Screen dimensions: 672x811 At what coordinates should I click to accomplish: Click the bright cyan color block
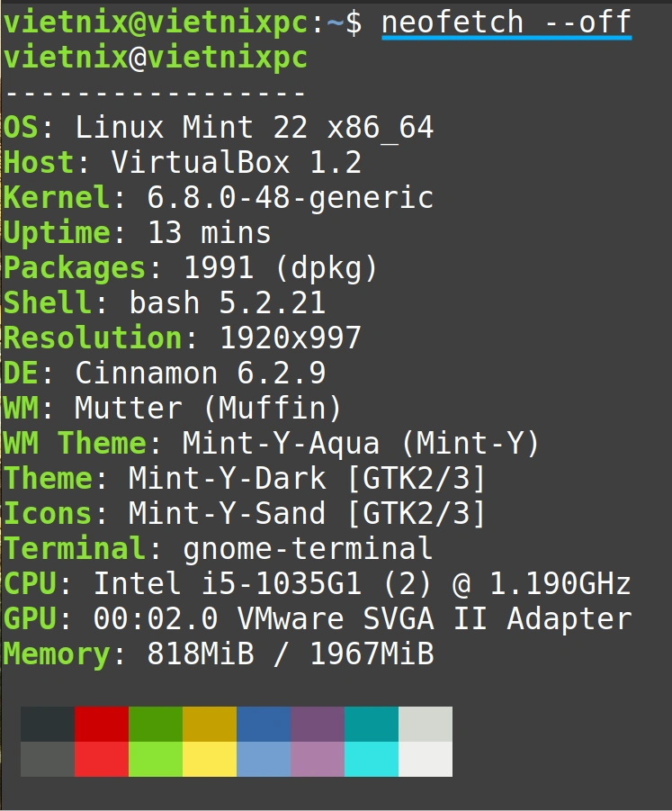372,760
